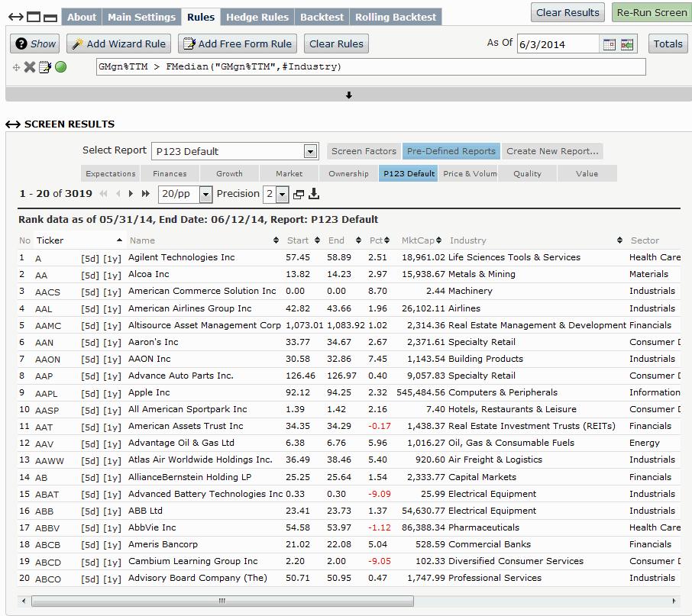Click the Clear Results button

click(568, 12)
